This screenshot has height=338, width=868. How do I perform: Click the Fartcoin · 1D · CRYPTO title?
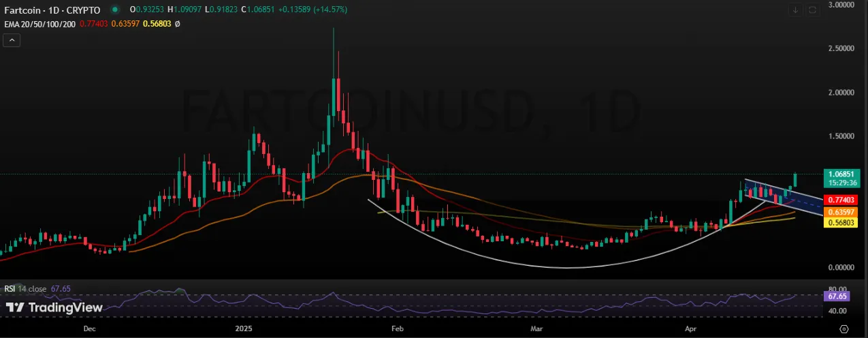(x=52, y=10)
